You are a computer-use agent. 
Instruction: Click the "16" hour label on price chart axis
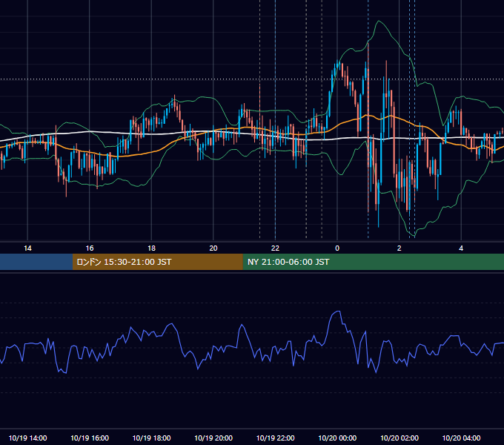(x=90, y=248)
